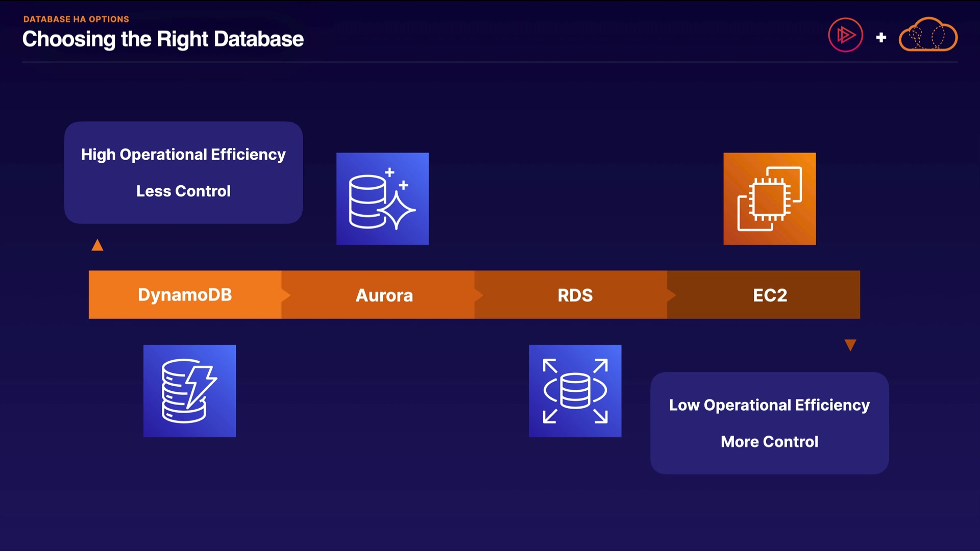Select the DynamoDB segment on the bar
Screen dimensions: 980x551
point(185,295)
